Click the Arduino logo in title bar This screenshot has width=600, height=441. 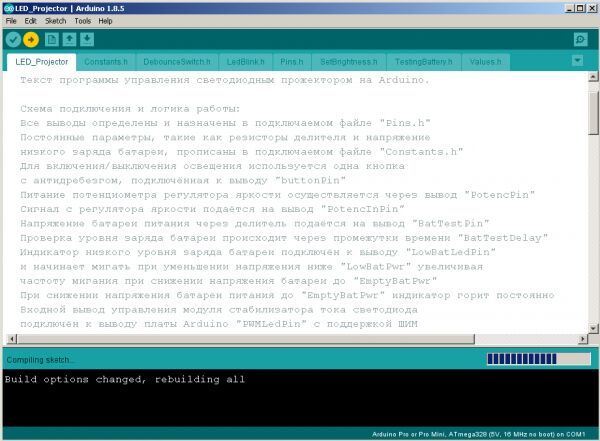[8, 8]
